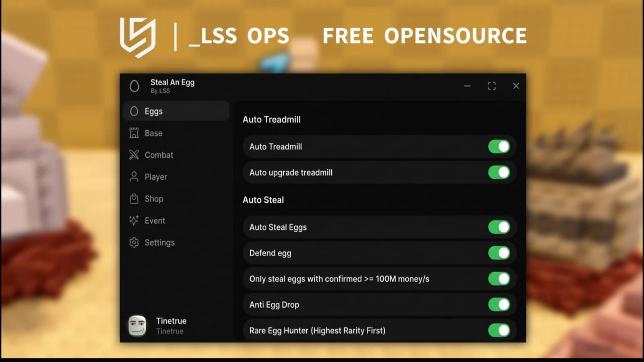Toggle Auto Steal Eggs off
This screenshot has height=362, width=644.
(x=499, y=227)
